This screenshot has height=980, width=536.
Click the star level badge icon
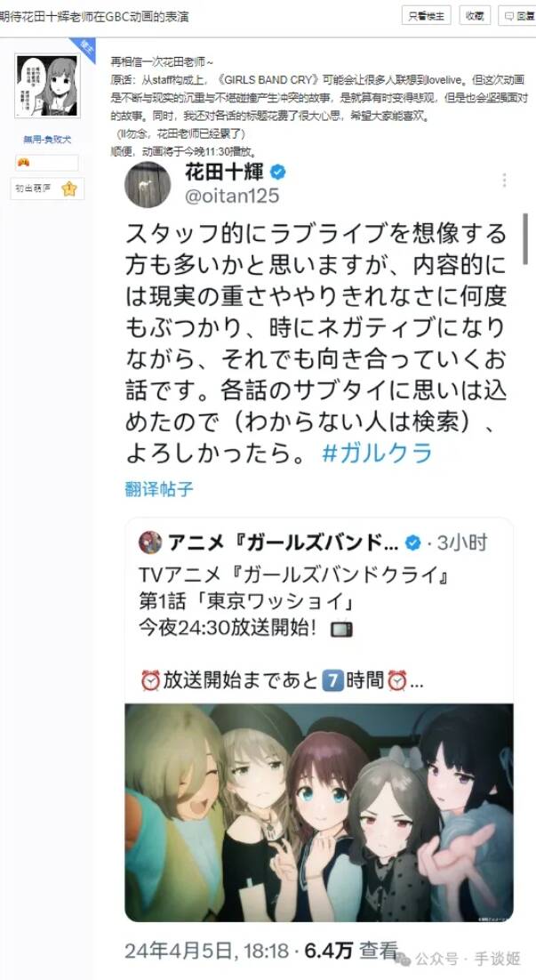pyautogui.click(x=68, y=189)
